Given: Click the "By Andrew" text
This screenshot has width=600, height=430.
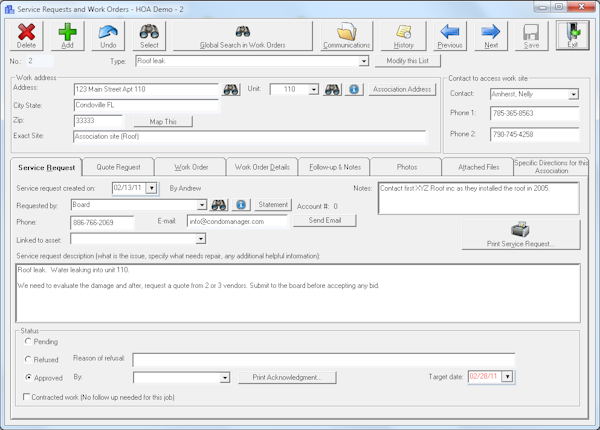Looking at the screenshot, I should [185, 188].
